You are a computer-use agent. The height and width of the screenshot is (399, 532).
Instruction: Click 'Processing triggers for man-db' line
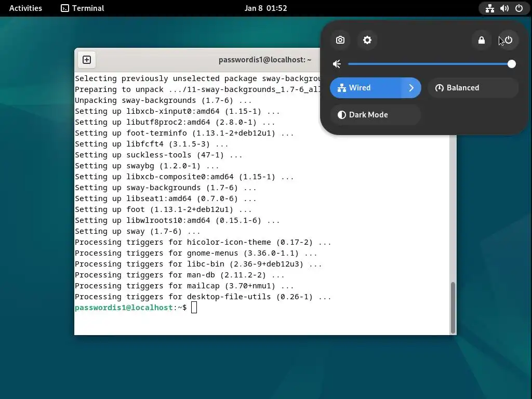tap(179, 275)
